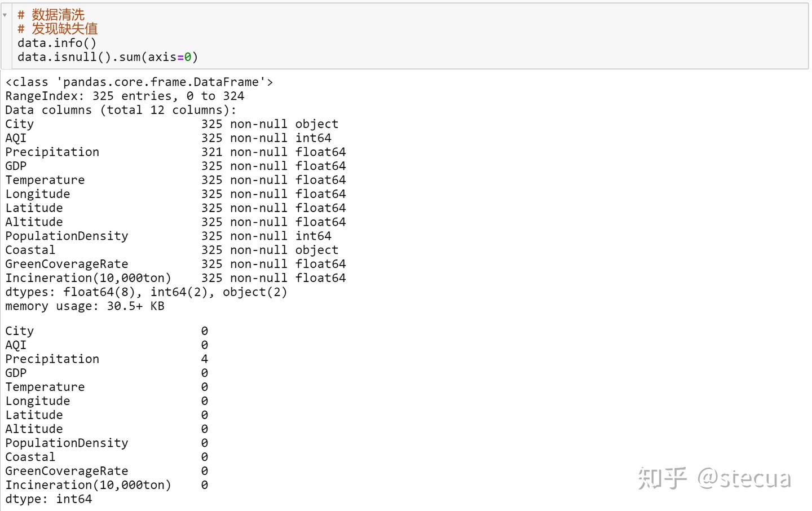812x511 pixels.
Task: Click the data.isnull().sum(axis=0) code line
Action: (x=108, y=57)
